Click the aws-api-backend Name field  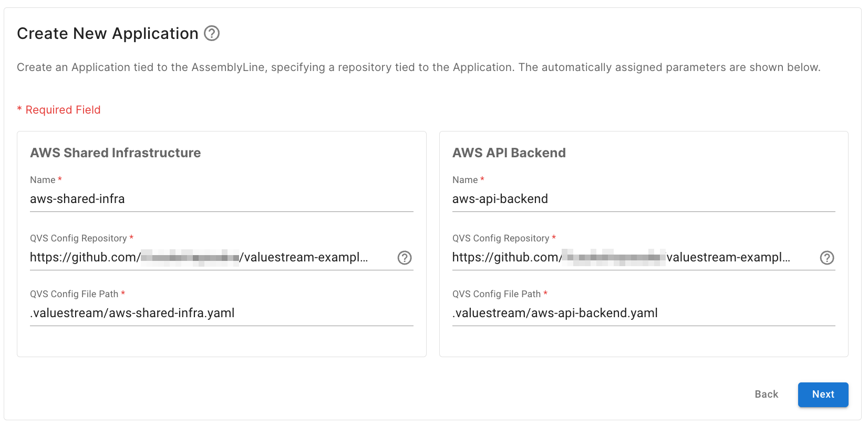[643, 199]
